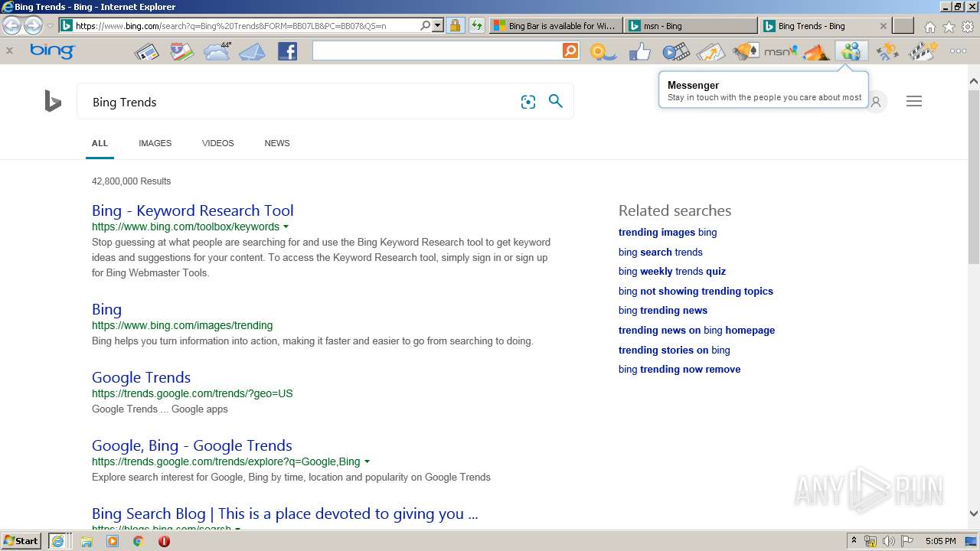The image size is (980, 551).
Task: Close the Bing Bar toolbar
Action: [x=9, y=51]
